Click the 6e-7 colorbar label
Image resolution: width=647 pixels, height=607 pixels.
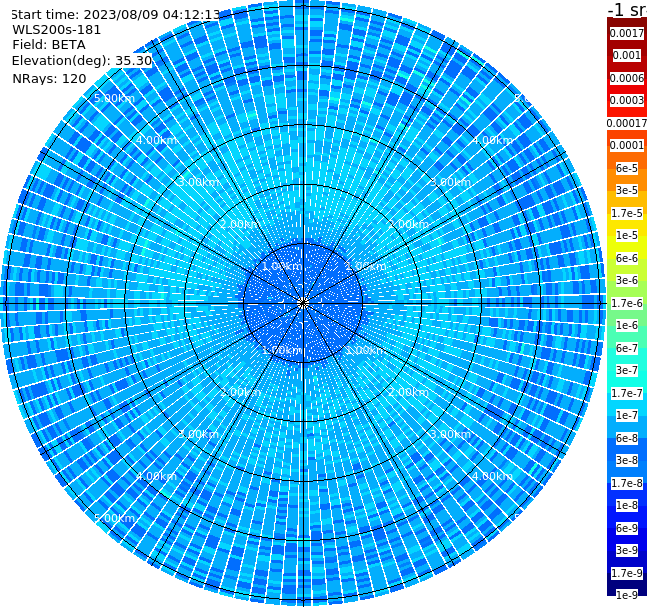tap(627, 348)
